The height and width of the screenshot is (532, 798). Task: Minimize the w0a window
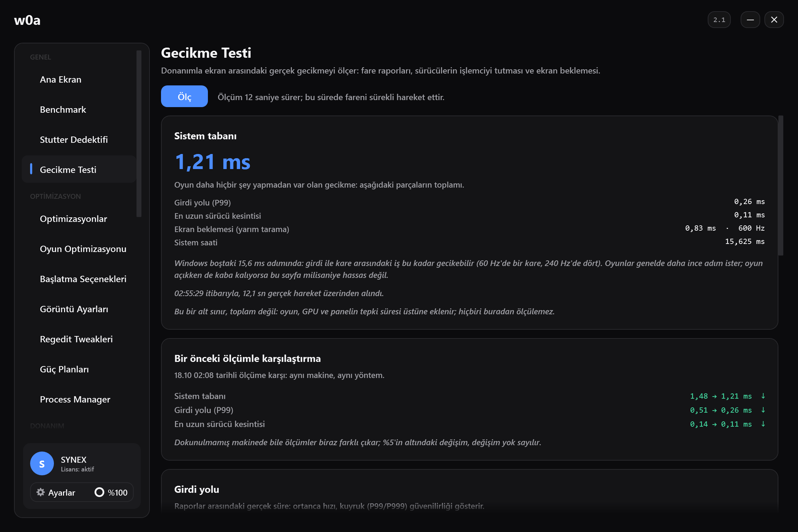[x=750, y=20]
